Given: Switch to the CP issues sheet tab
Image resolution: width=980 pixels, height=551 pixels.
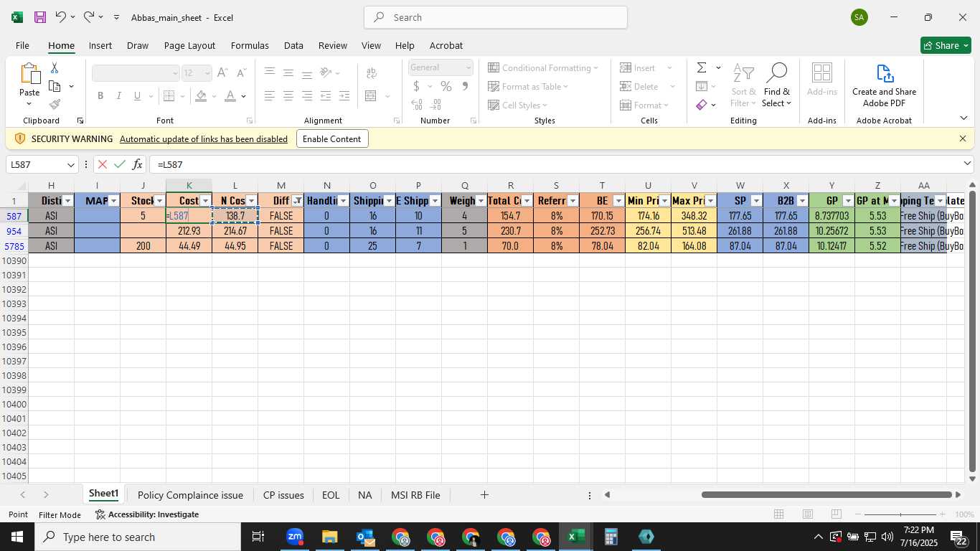Looking at the screenshot, I should click(283, 495).
